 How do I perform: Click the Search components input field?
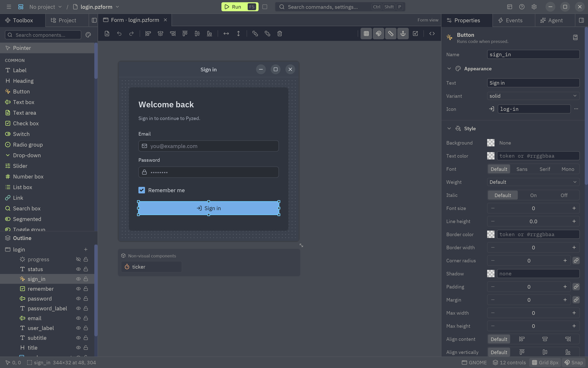[43, 35]
